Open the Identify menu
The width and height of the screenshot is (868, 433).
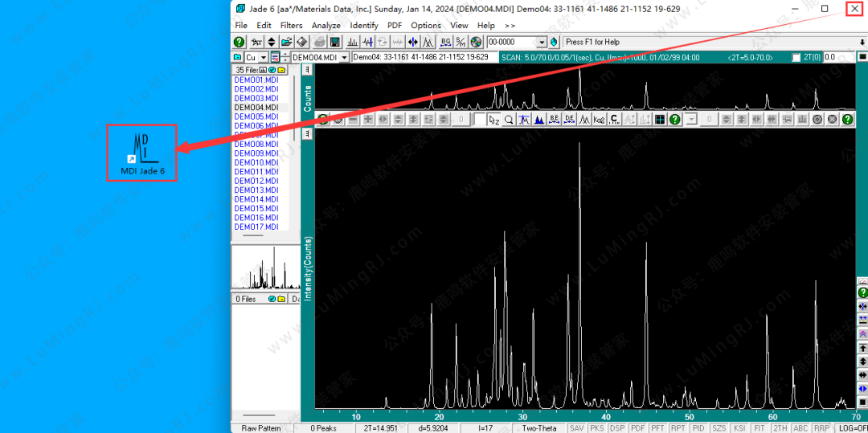pyautogui.click(x=364, y=26)
